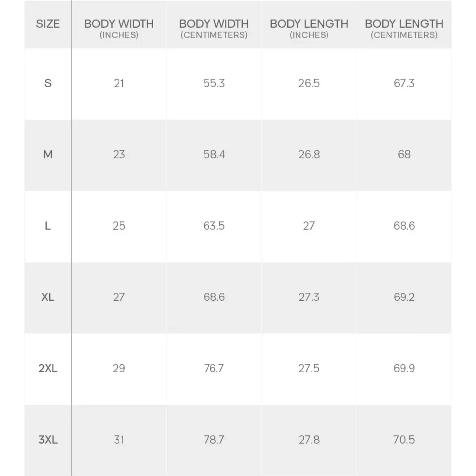Click the 70.5 length cell for 3XL
The width and height of the screenshot is (476, 476).
pos(404,440)
